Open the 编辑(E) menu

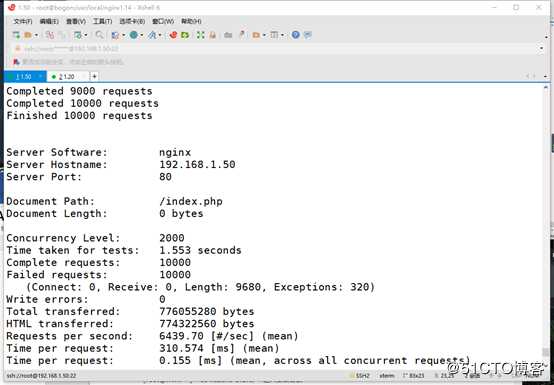point(49,21)
